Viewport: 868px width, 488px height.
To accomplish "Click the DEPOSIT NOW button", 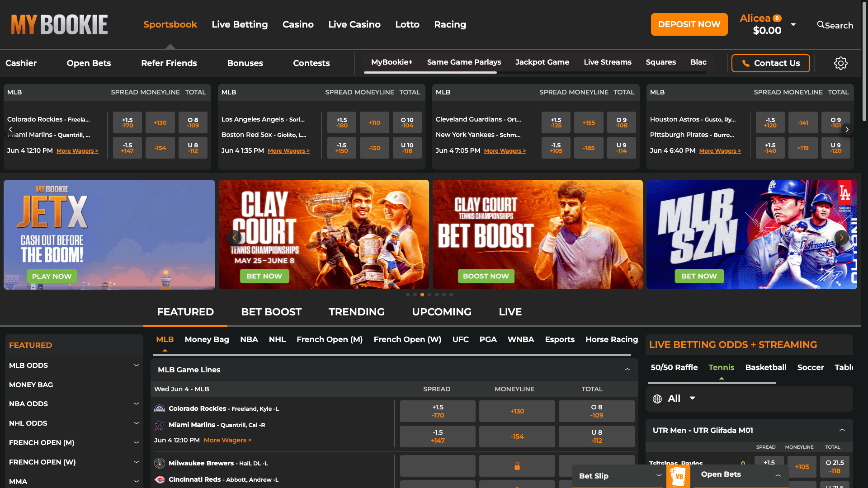I will click(689, 24).
